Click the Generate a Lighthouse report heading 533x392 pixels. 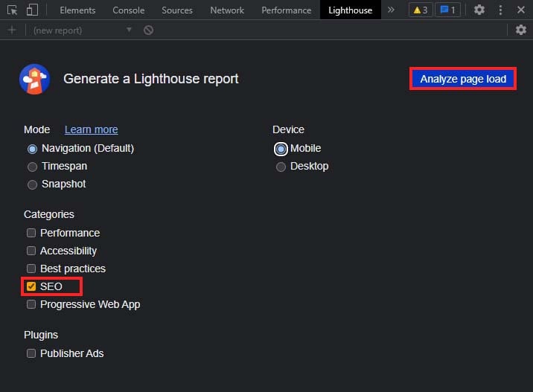[x=151, y=79]
